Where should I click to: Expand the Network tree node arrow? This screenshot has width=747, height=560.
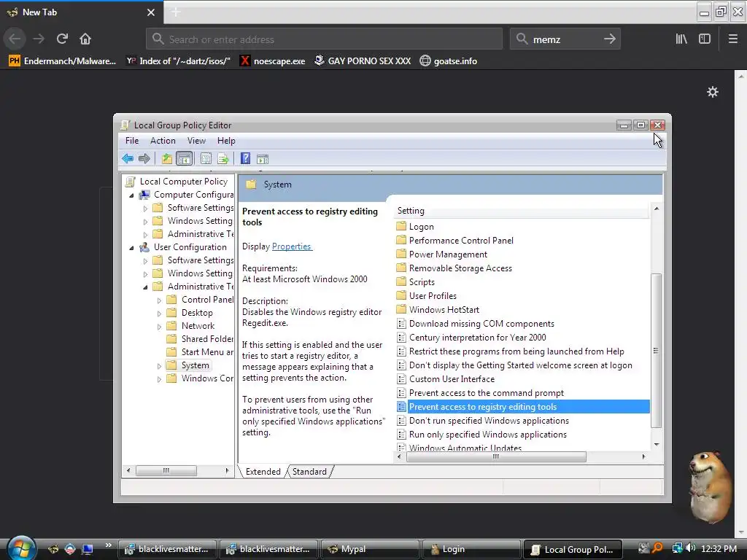click(x=159, y=327)
